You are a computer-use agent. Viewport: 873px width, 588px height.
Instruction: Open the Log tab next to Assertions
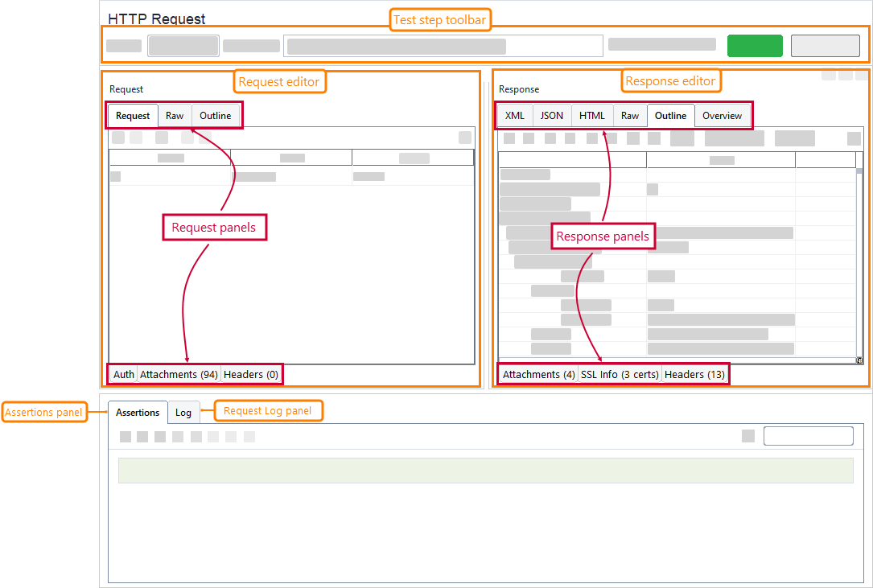coord(183,412)
